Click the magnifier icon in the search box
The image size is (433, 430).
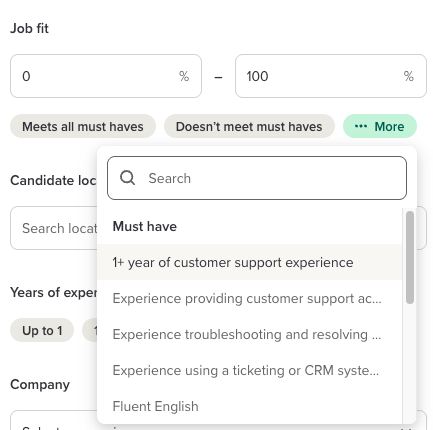(x=127, y=178)
